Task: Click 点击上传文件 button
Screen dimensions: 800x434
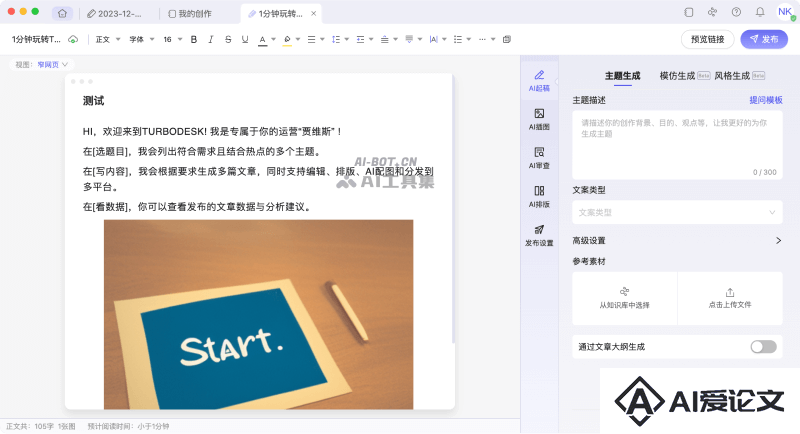Action: coord(730,298)
